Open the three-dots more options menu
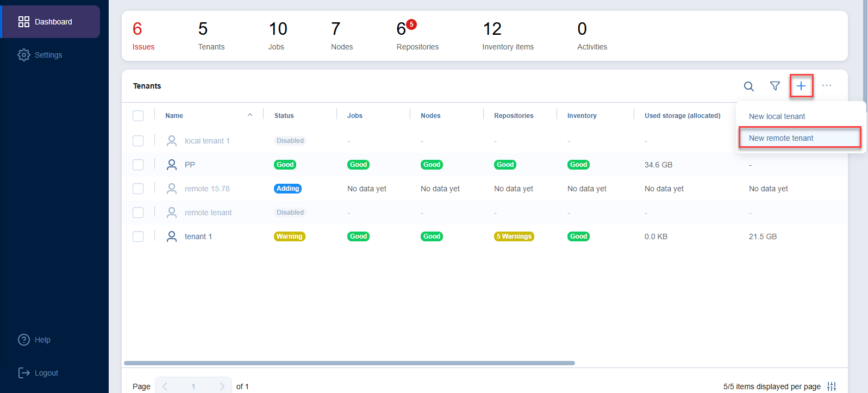 (826, 86)
